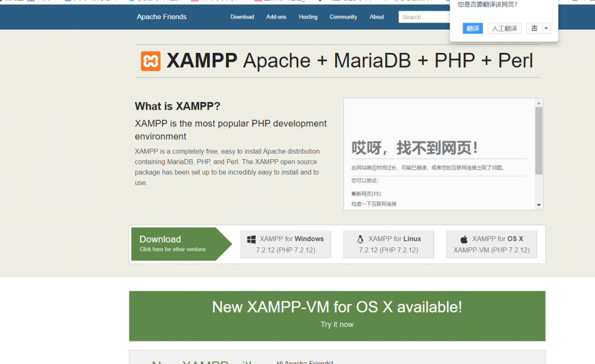Visit the About page from navigation
Screen dimensions: 595x364
click(377, 17)
